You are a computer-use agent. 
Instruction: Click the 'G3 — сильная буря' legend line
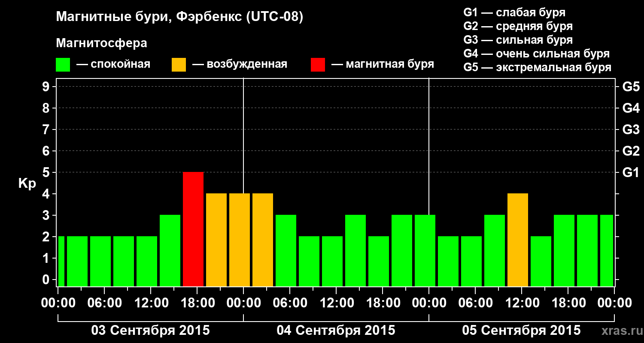pos(518,40)
